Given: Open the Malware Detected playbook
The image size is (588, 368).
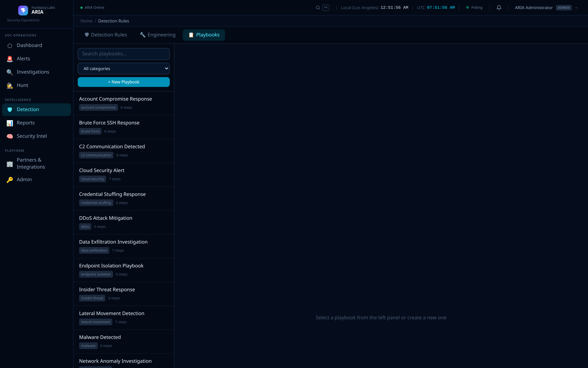Looking at the screenshot, I should pos(124,342).
